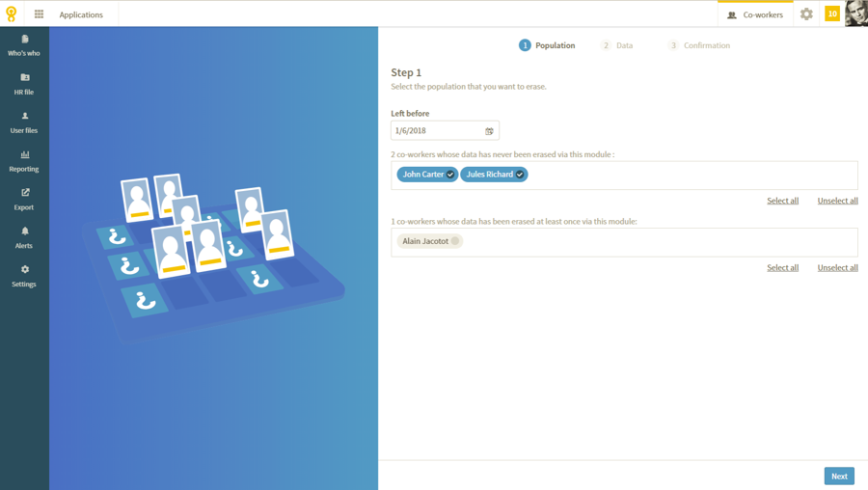Open HR file in sidebar

tap(24, 84)
